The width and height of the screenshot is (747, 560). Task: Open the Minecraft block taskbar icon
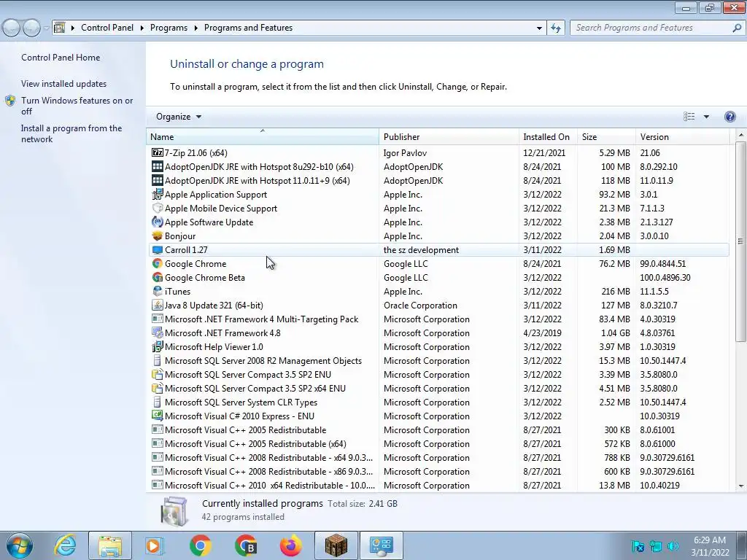click(336, 545)
